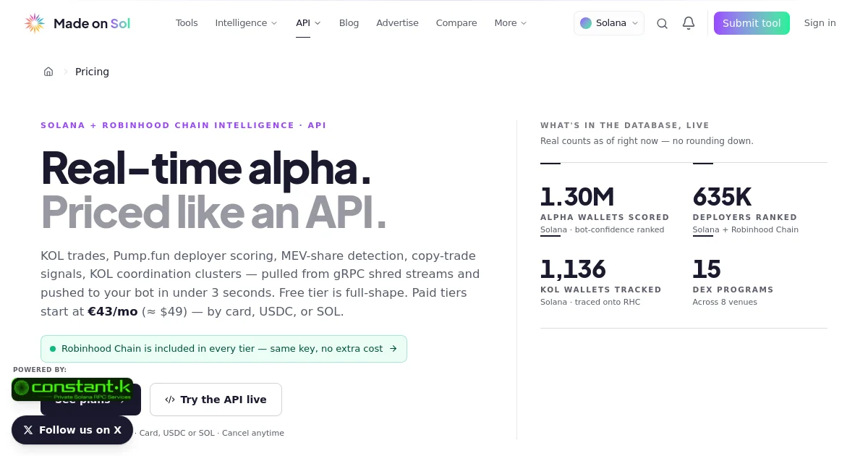Expand the Intelligence menu chevron
Screen dimensions: 868x456
tap(274, 23)
